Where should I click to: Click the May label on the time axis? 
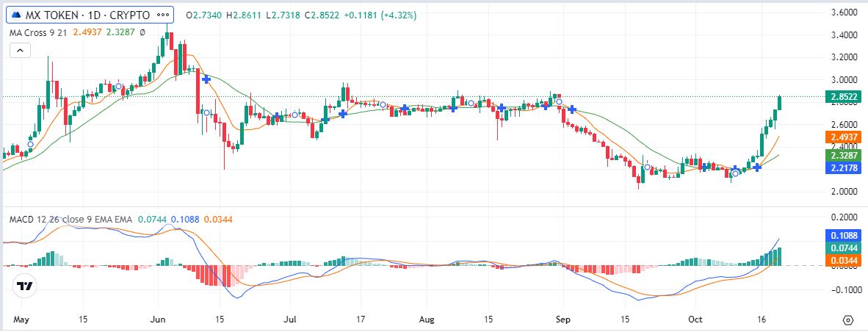[22, 320]
